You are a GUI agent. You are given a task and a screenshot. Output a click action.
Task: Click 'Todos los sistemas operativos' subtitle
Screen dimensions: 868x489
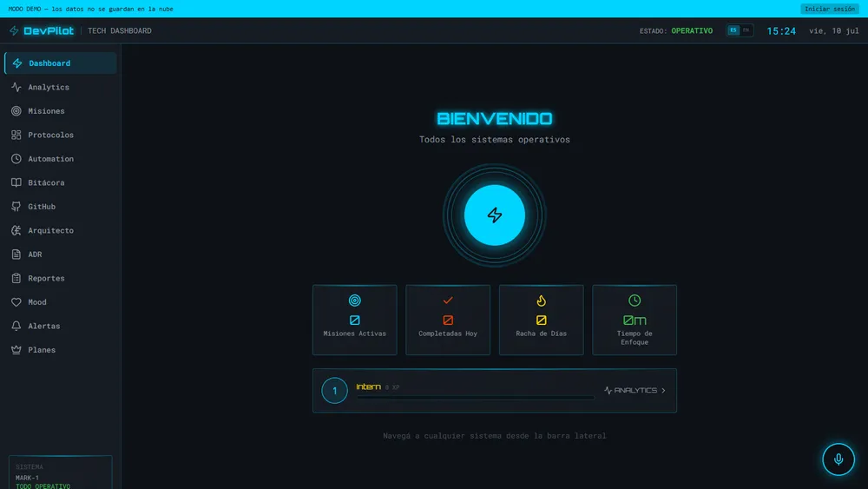(x=495, y=140)
